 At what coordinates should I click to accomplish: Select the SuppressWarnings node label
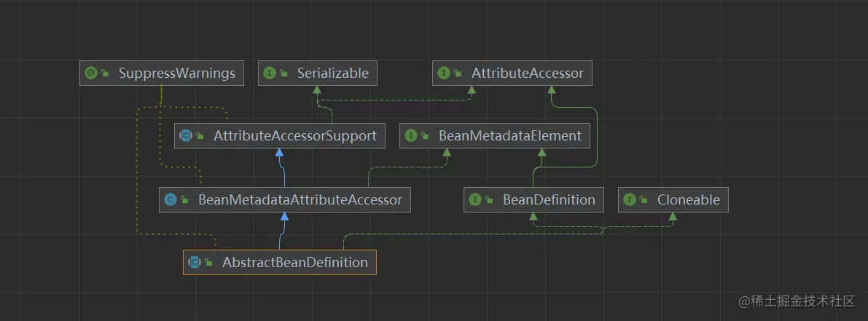pyautogui.click(x=177, y=73)
